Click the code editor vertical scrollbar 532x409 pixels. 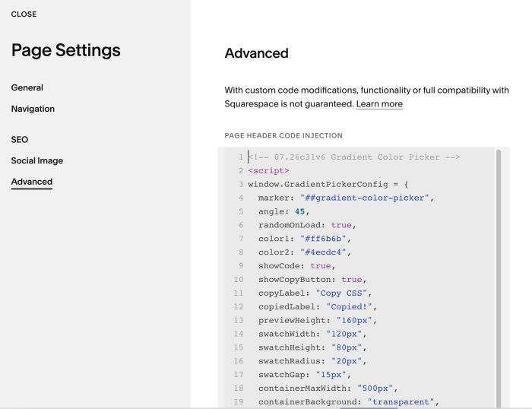point(499,278)
